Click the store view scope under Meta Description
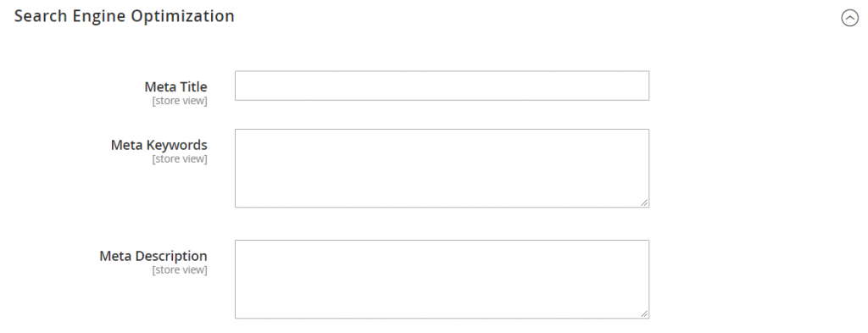868x333 pixels. click(180, 270)
